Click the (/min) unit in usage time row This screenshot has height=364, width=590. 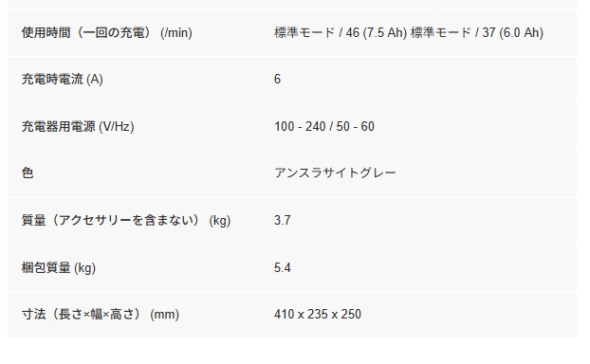tap(176, 33)
